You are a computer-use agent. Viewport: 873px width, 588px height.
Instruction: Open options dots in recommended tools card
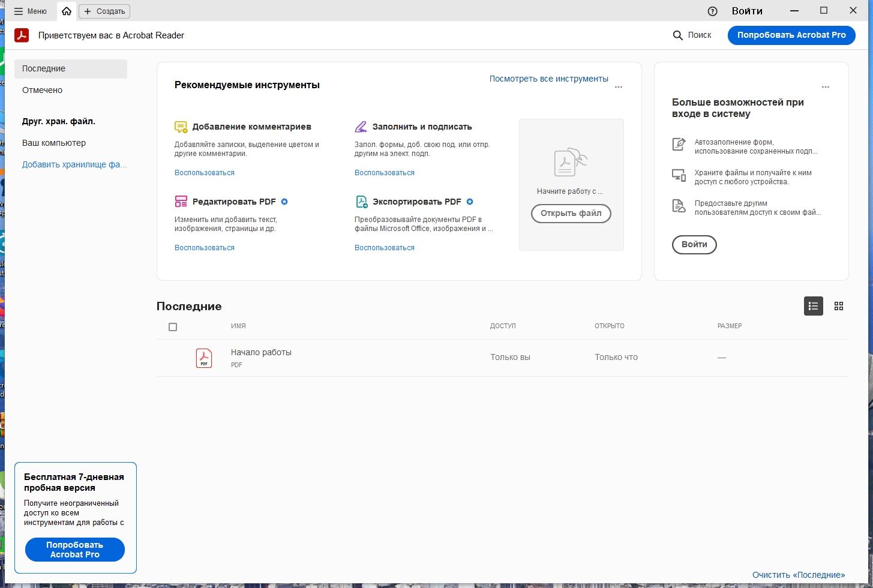coord(619,87)
